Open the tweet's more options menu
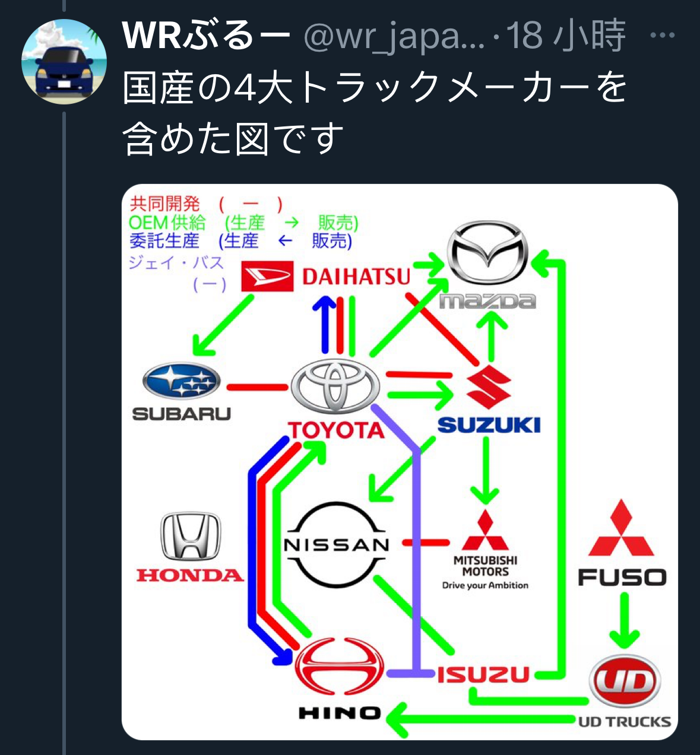 point(663,36)
